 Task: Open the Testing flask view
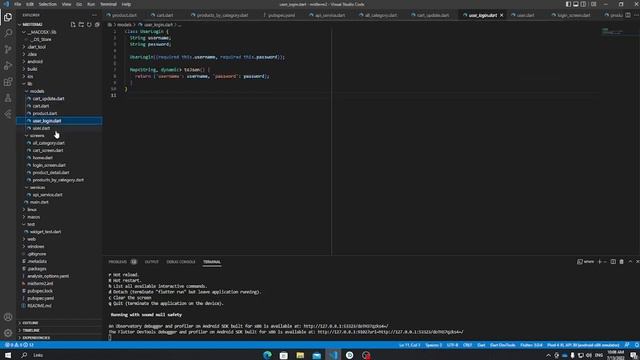coord(8,98)
